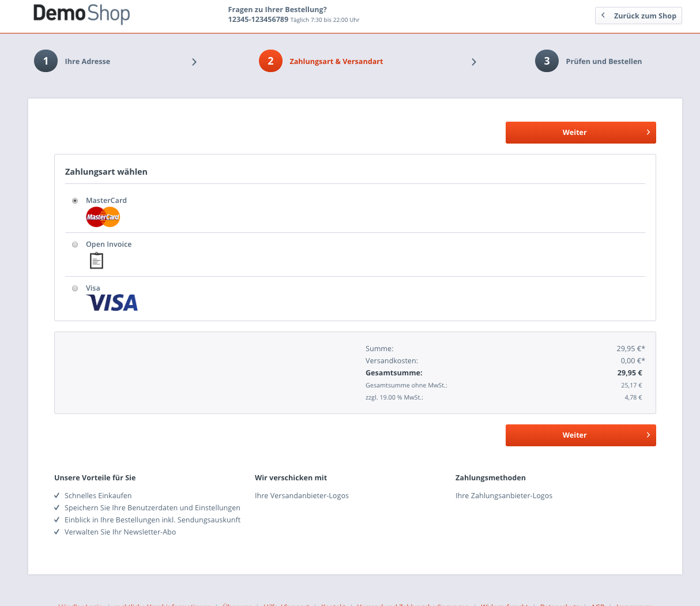The height and width of the screenshot is (606, 700).
Task: Click the step 1 number circle
Action: pos(46,61)
